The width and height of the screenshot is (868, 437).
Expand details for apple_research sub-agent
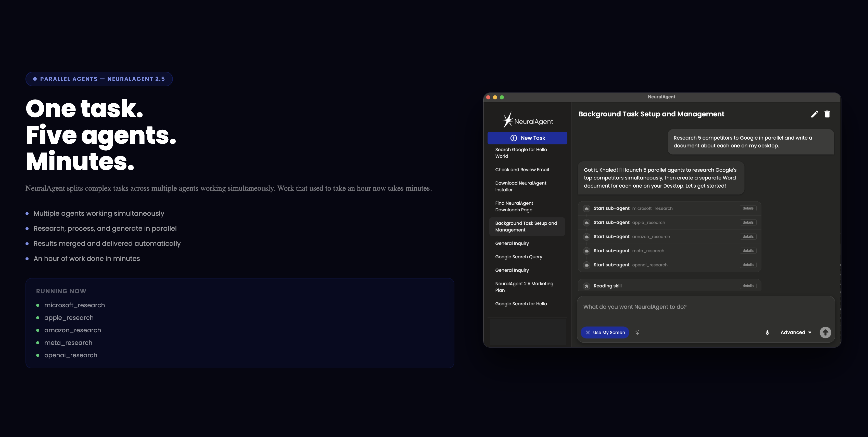(x=748, y=223)
